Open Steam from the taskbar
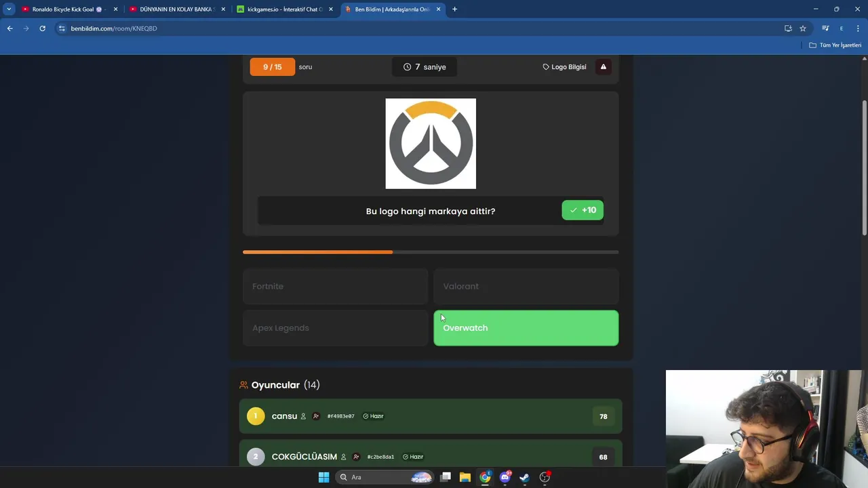This screenshot has width=868, height=488. 524,477
